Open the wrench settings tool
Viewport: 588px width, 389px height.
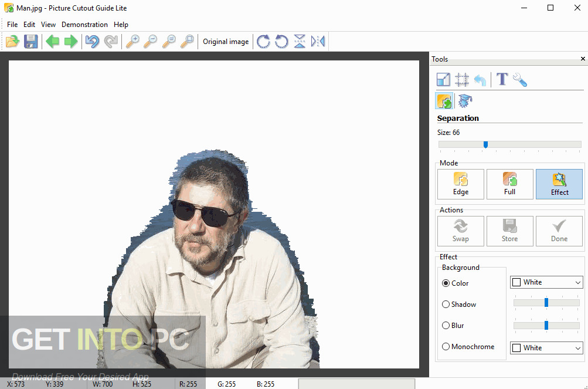(520, 80)
